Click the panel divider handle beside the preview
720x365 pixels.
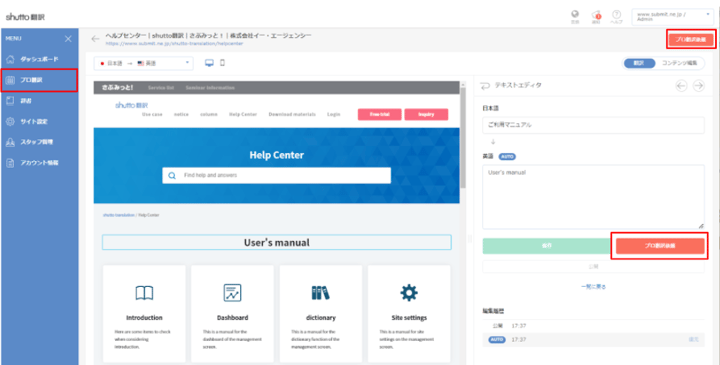tap(470, 239)
